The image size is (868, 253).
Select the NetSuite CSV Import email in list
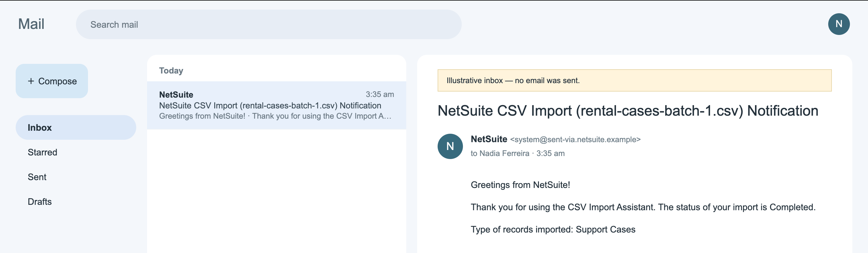(x=276, y=105)
